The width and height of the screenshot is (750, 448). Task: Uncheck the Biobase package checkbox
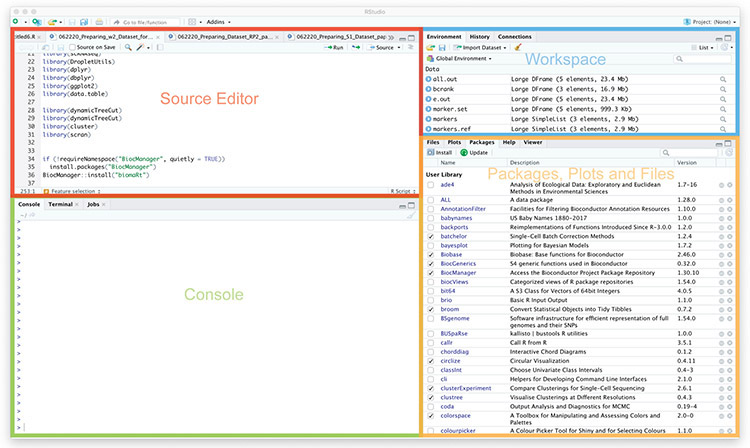(431, 255)
